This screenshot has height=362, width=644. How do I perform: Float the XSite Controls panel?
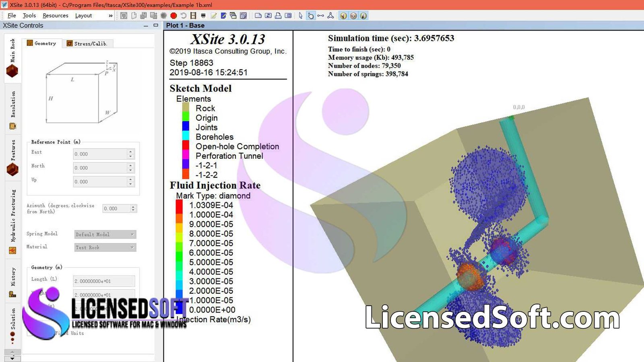click(156, 25)
